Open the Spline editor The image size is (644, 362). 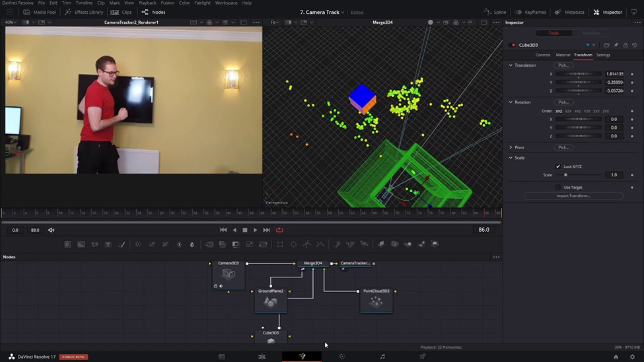pos(495,13)
